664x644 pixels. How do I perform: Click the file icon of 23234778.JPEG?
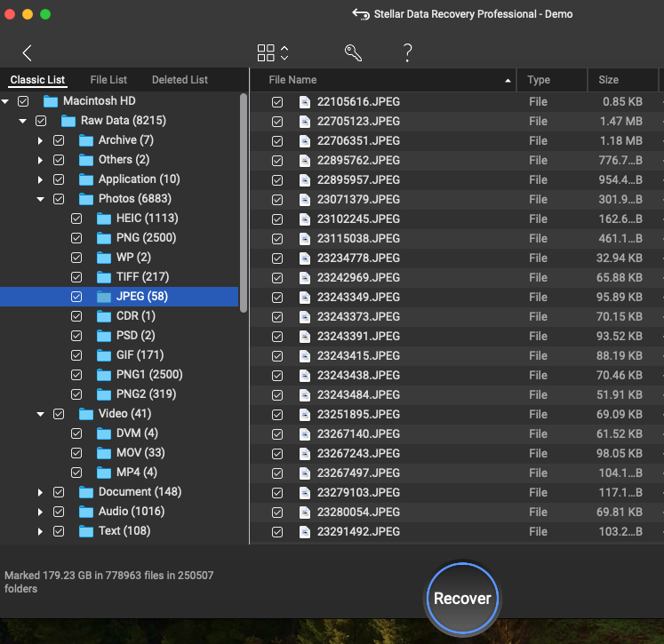click(305, 258)
